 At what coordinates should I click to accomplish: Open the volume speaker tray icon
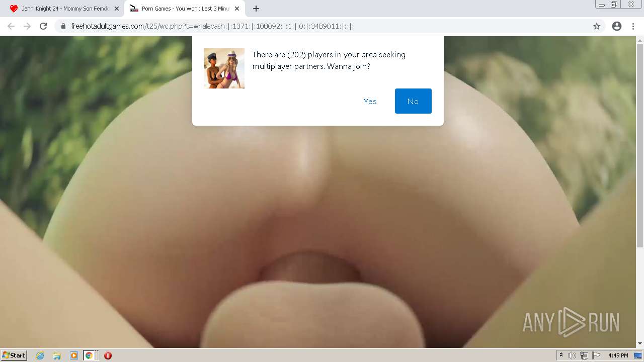[572, 355]
